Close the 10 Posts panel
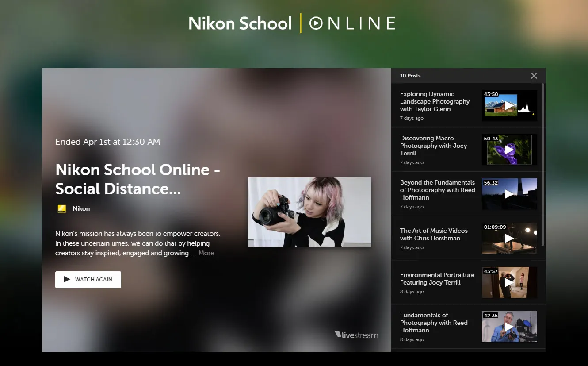This screenshot has width=588, height=366. (534, 76)
